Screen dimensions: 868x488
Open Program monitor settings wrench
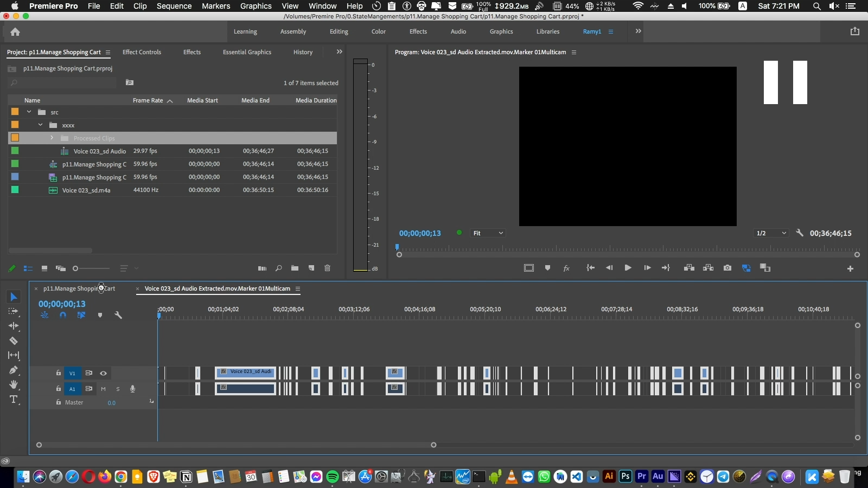(x=800, y=233)
